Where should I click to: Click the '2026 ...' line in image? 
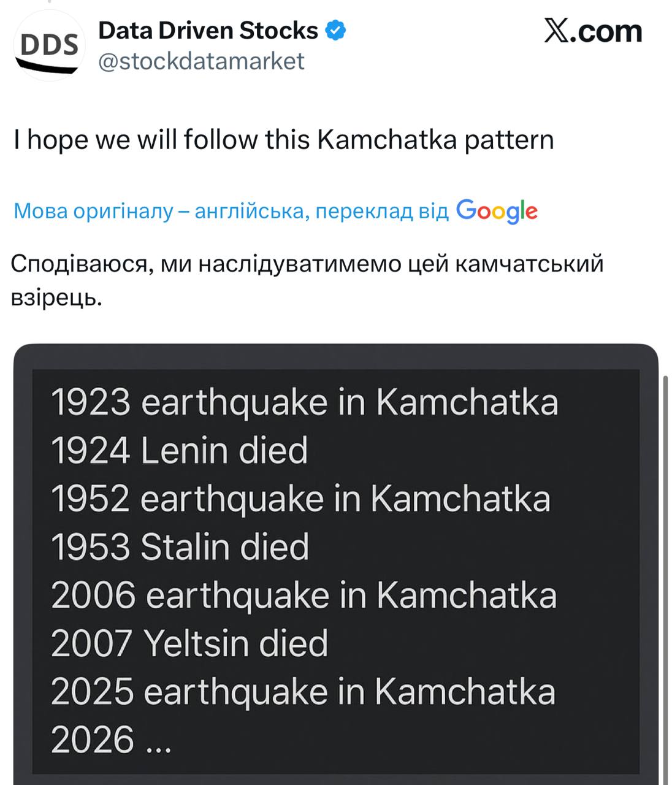tap(111, 740)
